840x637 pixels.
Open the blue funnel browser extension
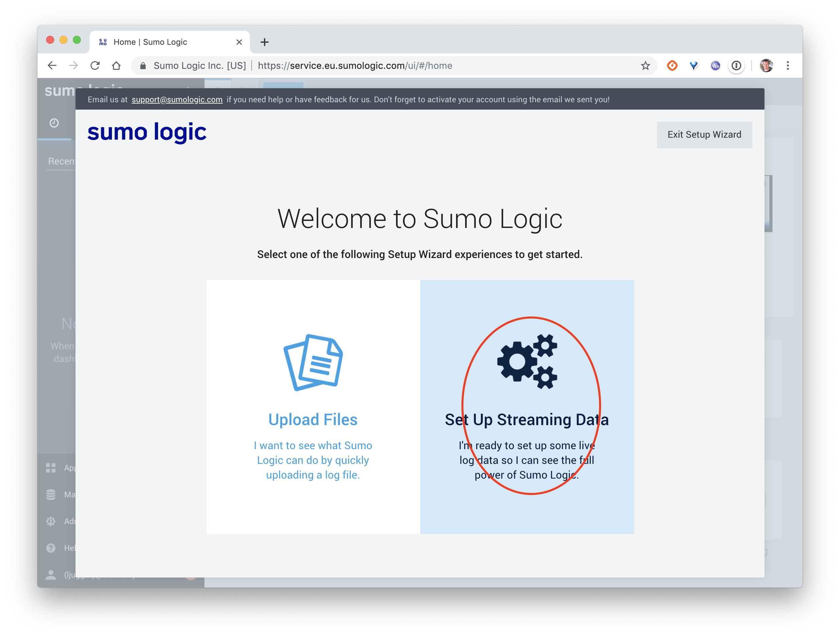click(x=694, y=66)
